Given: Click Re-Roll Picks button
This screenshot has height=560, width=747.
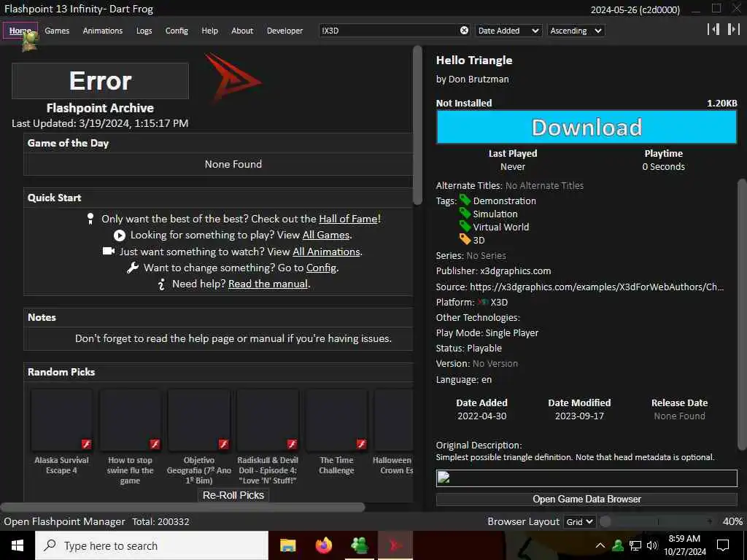Looking at the screenshot, I should point(233,495).
